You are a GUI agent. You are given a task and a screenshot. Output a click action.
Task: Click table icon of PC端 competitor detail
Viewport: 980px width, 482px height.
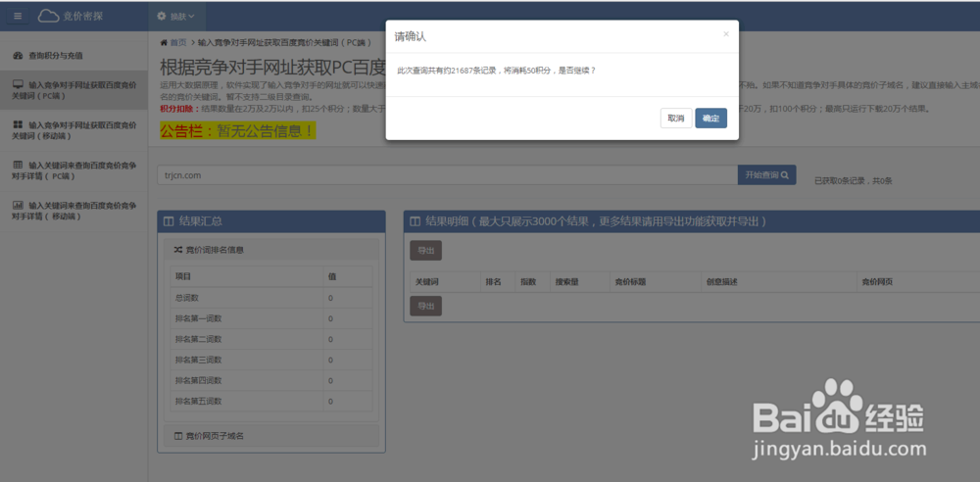(x=18, y=165)
